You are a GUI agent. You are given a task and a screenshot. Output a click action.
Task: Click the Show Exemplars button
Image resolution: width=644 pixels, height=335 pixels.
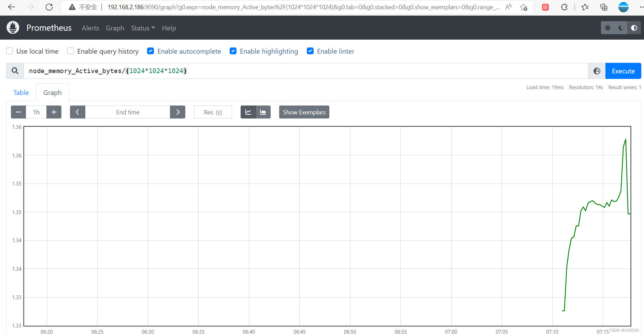pos(304,112)
